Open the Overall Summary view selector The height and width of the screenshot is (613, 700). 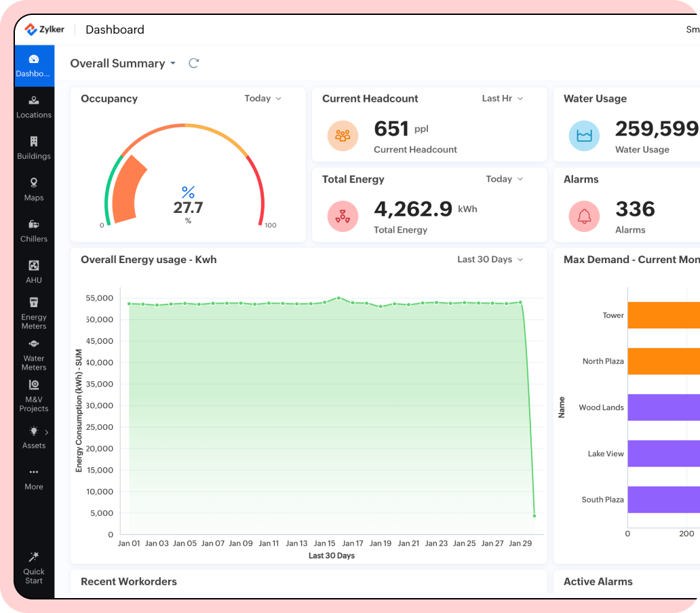coord(123,63)
